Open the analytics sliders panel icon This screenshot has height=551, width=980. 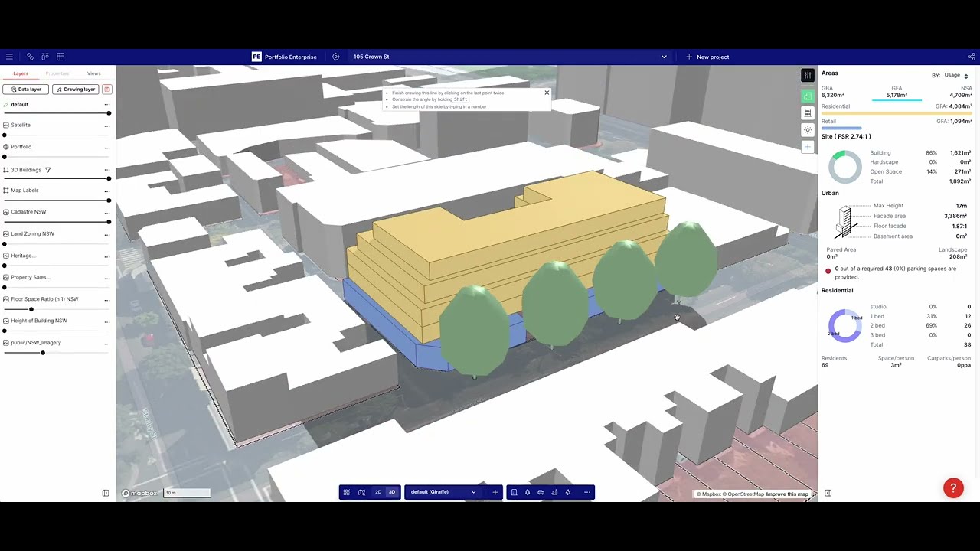(x=808, y=75)
